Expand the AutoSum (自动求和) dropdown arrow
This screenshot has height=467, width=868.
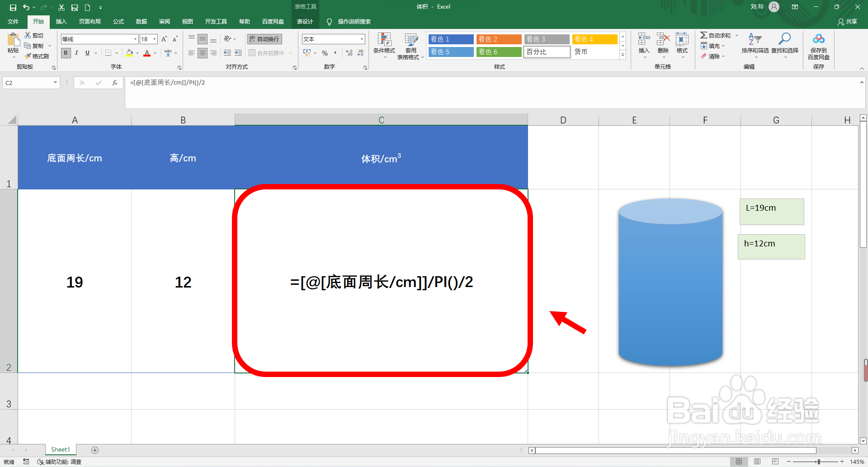(x=737, y=35)
